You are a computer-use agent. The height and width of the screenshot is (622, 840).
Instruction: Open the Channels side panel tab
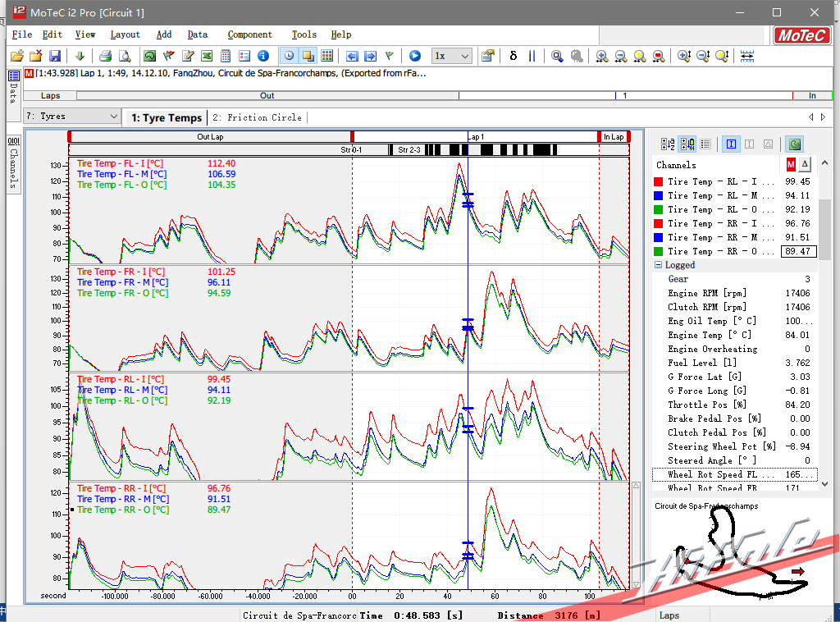click(13, 162)
